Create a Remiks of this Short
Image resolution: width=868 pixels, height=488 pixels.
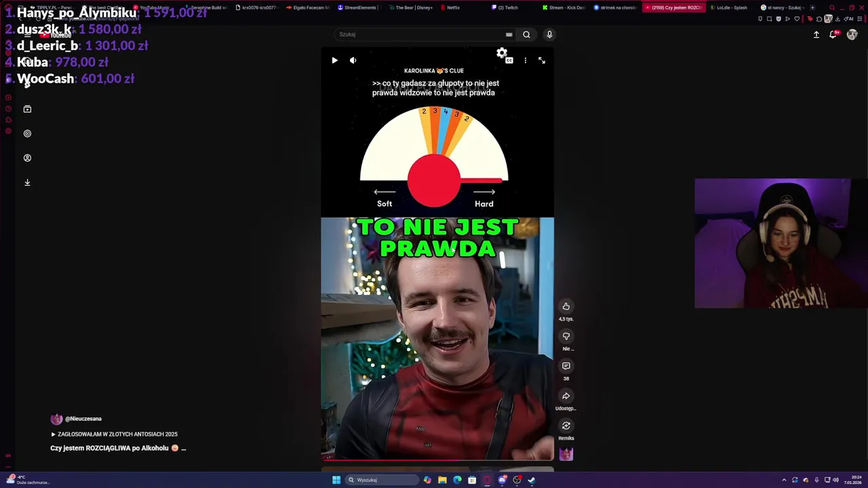[566, 426]
